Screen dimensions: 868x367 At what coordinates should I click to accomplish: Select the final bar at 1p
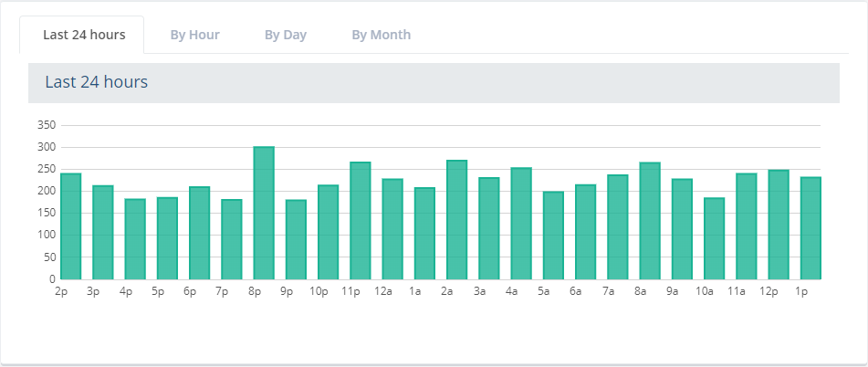810,228
